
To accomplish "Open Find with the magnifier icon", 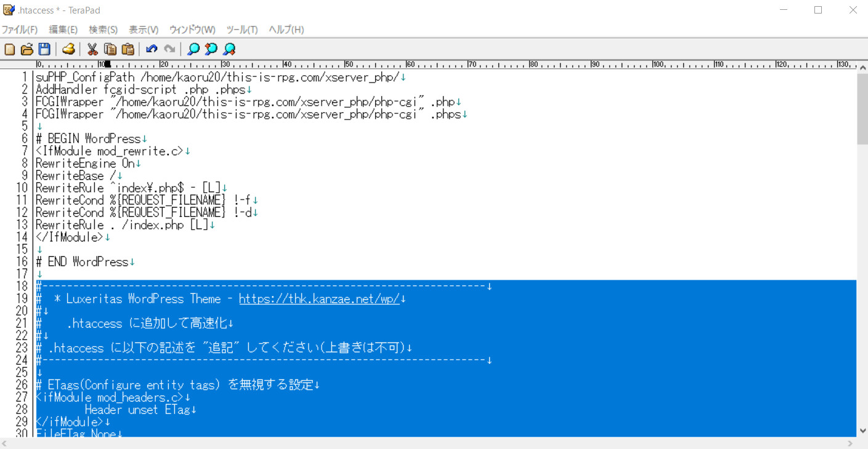I will tap(193, 49).
